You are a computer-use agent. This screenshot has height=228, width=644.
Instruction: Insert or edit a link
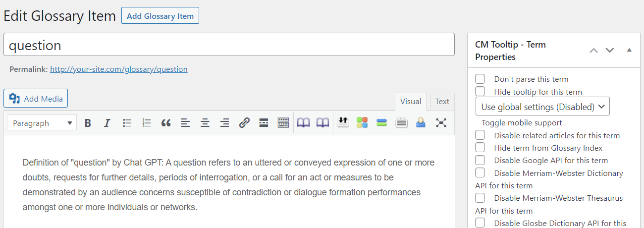(x=244, y=123)
